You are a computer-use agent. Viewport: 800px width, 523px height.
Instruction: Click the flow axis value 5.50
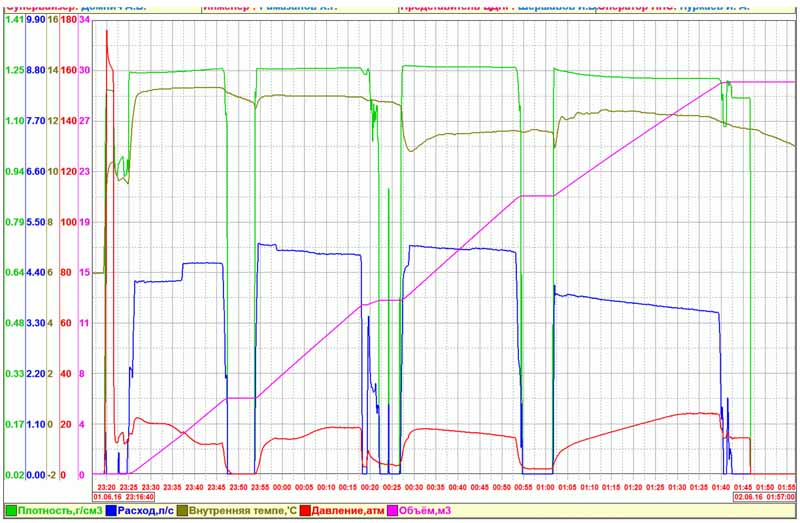36,222
